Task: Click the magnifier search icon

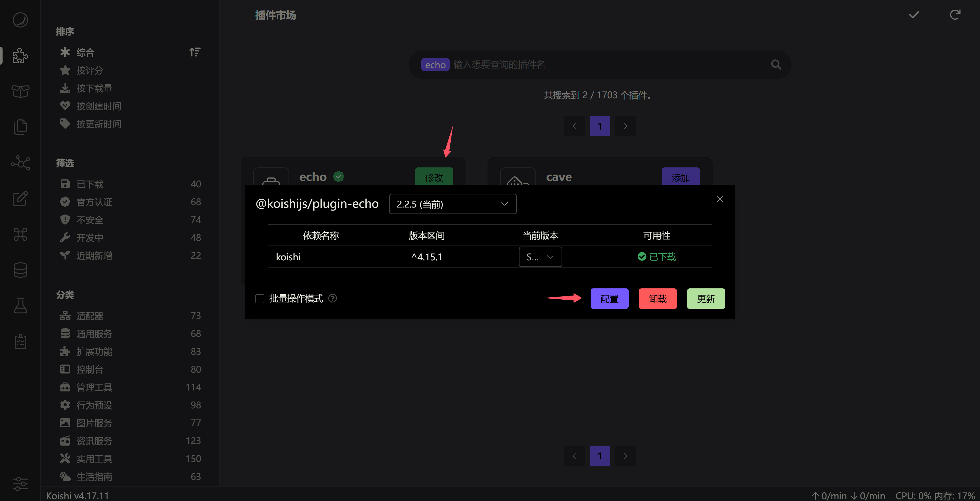Action: pos(776,65)
